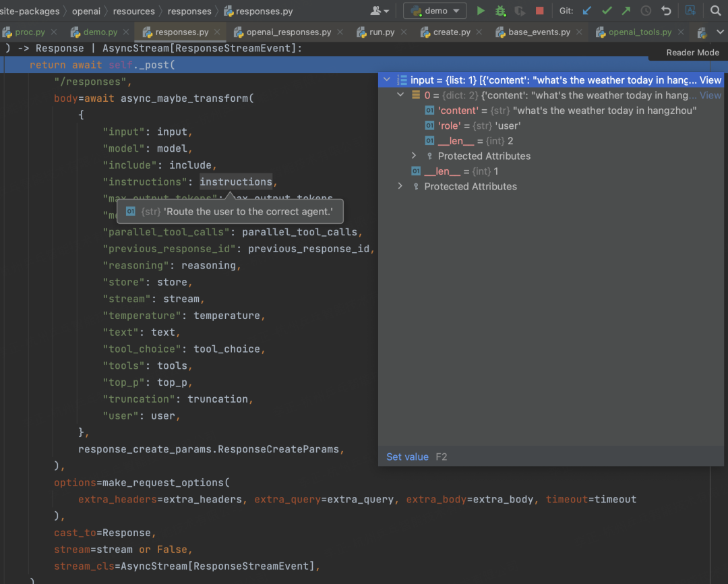This screenshot has width=728, height=584.
Task: Stop the running process
Action: click(539, 11)
